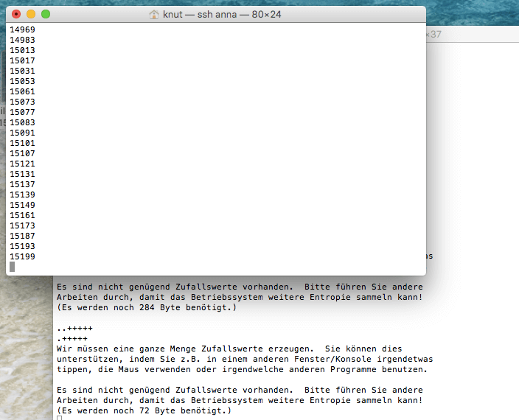
Task: Select the number 15193 in the terminal
Action: pyautogui.click(x=22, y=246)
